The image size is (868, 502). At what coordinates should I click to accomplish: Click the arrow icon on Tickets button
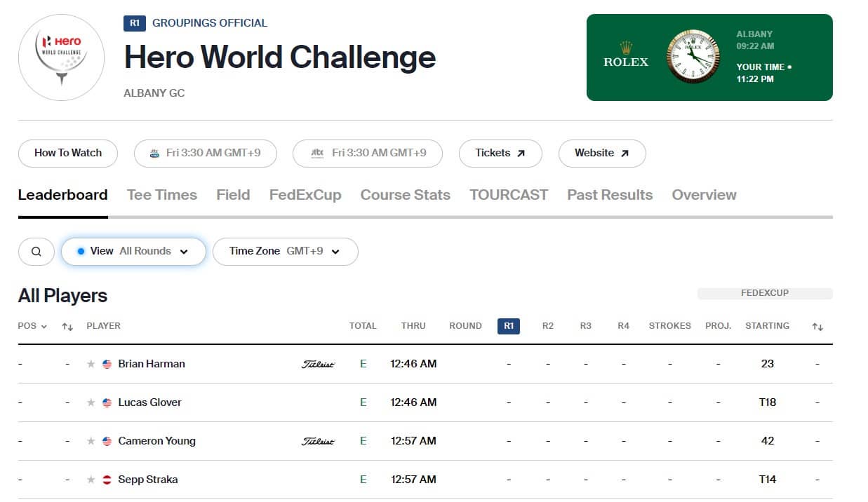(x=521, y=154)
